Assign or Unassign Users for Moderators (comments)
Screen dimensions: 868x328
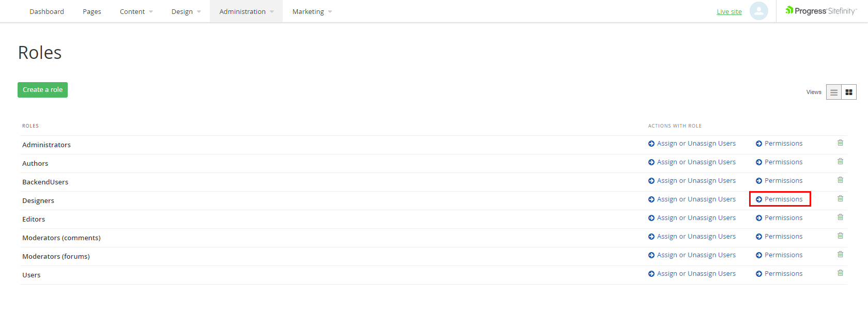coord(692,237)
